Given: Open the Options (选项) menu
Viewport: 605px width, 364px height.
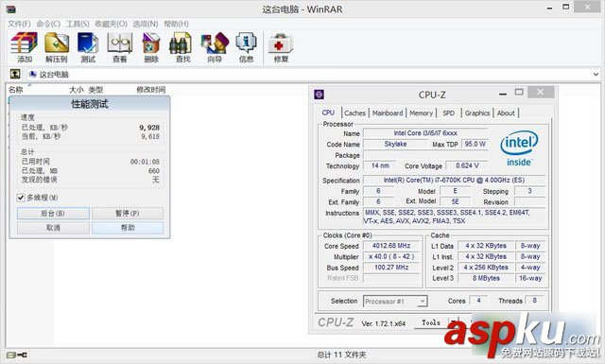Looking at the screenshot, I should point(146,24).
